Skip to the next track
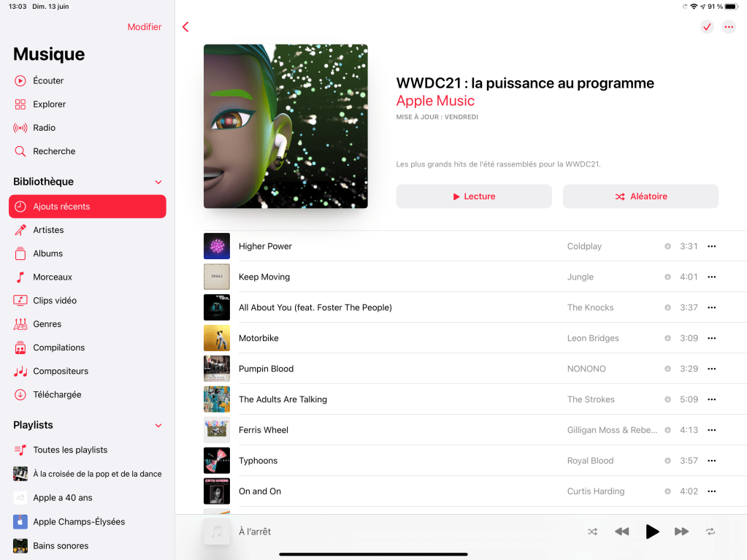The height and width of the screenshot is (560, 747). click(681, 532)
